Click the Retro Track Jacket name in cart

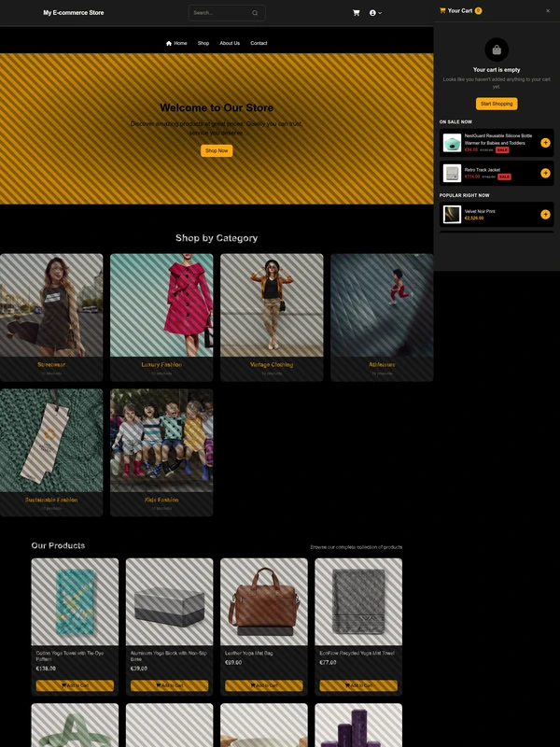click(x=483, y=170)
